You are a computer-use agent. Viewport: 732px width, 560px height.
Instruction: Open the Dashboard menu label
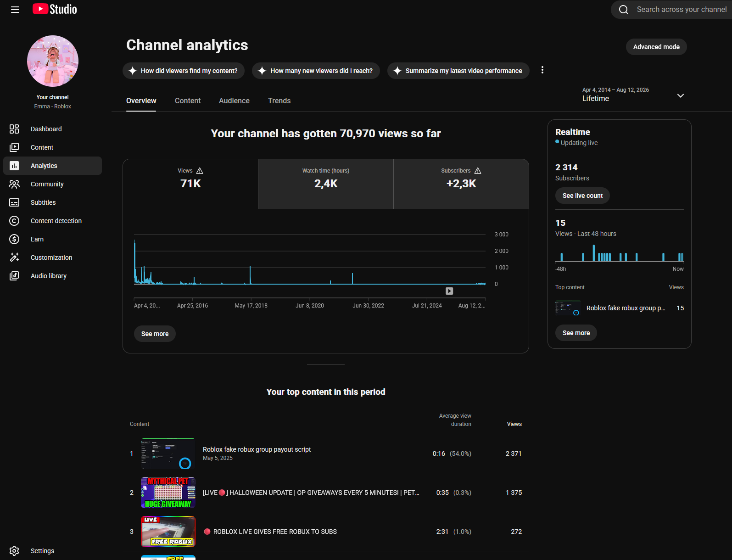click(x=46, y=129)
